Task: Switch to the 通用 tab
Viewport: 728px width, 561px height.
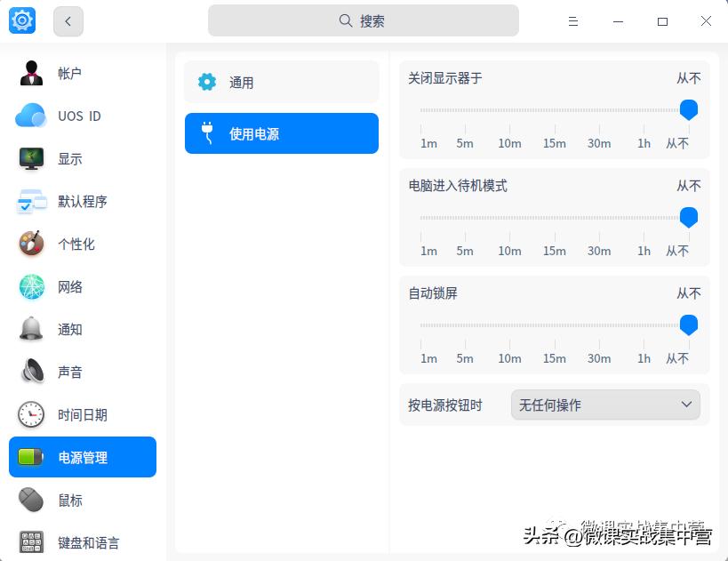Action: pos(281,82)
